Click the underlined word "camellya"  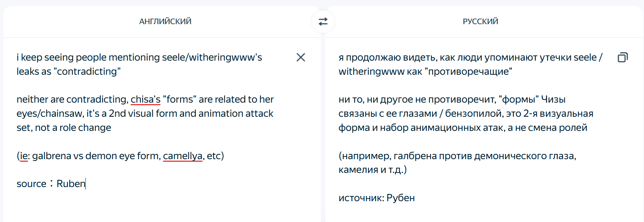click(183, 156)
